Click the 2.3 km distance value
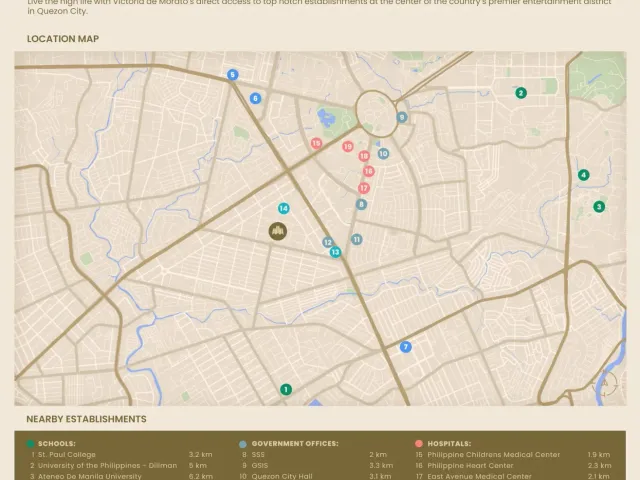The height and width of the screenshot is (480, 640). click(x=600, y=466)
